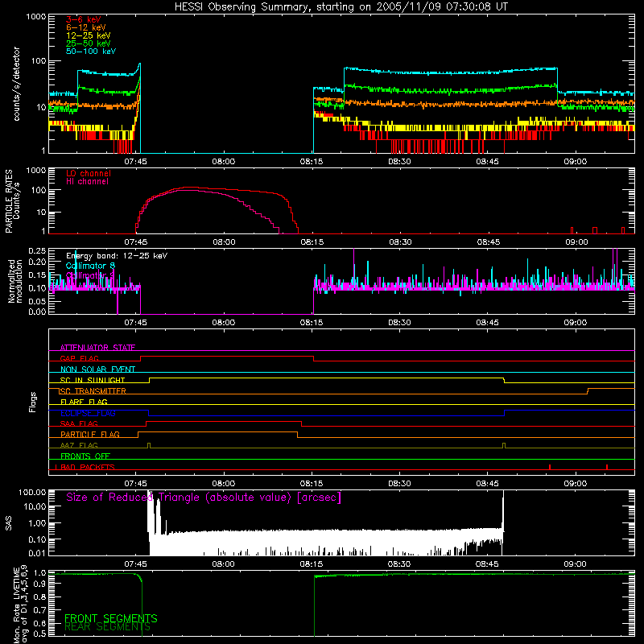Click 08:30 time label under the particle rates panel
This screenshot has width=644, height=644.
coord(400,242)
